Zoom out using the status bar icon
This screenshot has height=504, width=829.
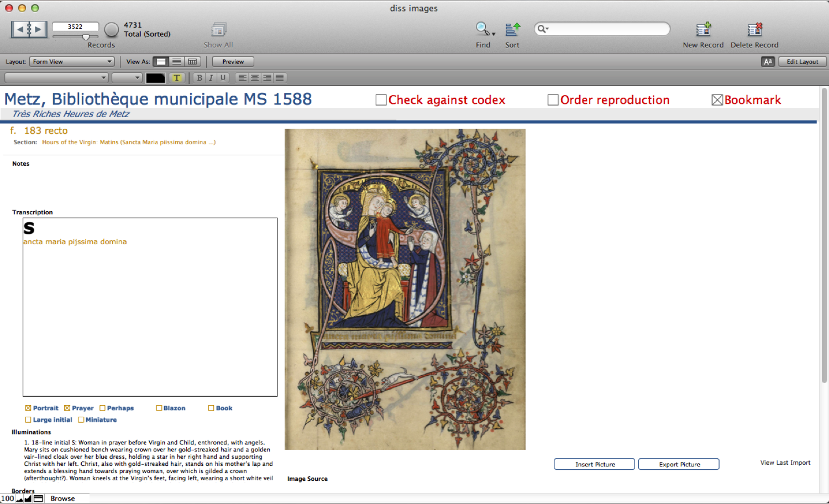click(20, 499)
